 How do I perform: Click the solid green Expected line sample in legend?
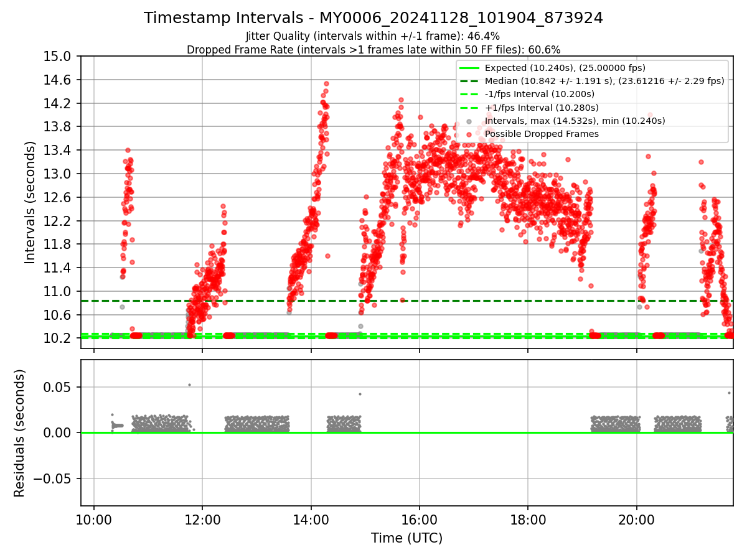[x=469, y=68]
